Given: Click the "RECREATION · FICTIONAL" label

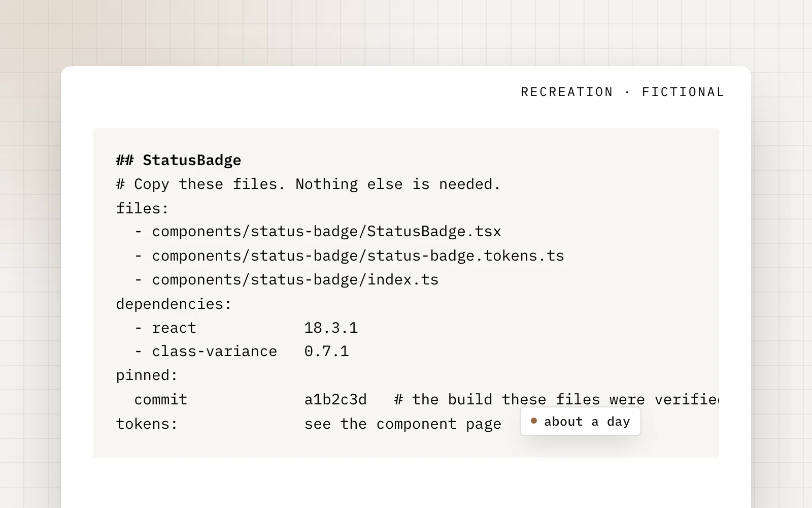Looking at the screenshot, I should 623,92.
